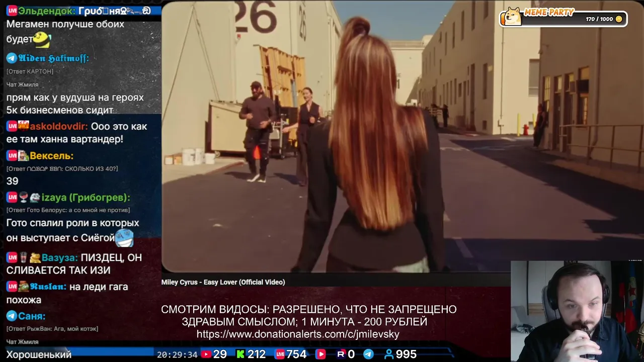The height and width of the screenshot is (362, 644).
Task: Click the username Вексель in chat
Action: (x=51, y=156)
